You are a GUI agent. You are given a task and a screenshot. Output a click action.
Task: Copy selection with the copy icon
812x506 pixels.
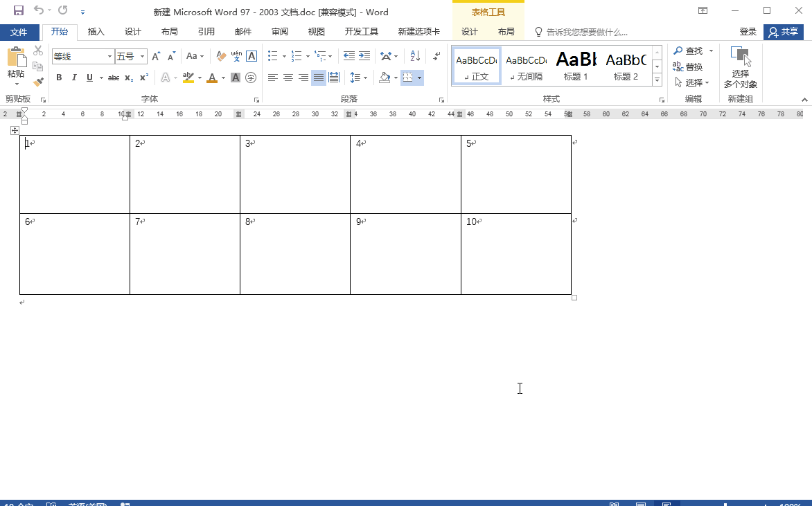coord(38,66)
